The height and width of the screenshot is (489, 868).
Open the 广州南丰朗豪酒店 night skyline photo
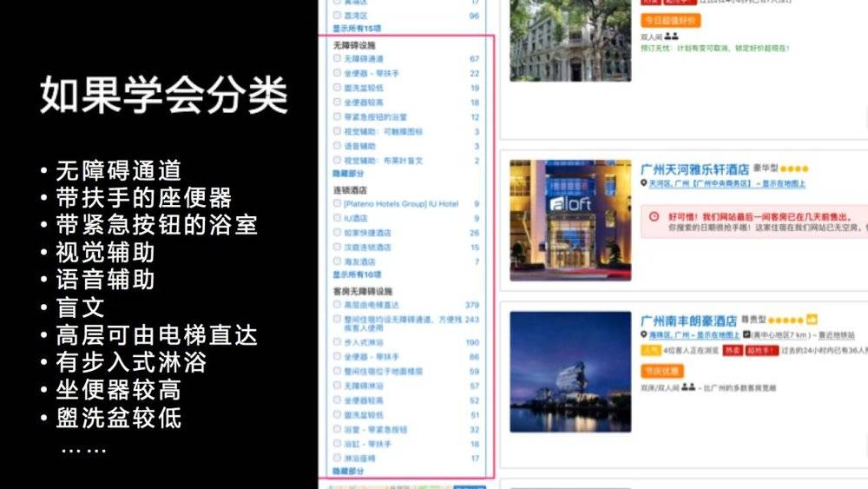[569, 372]
